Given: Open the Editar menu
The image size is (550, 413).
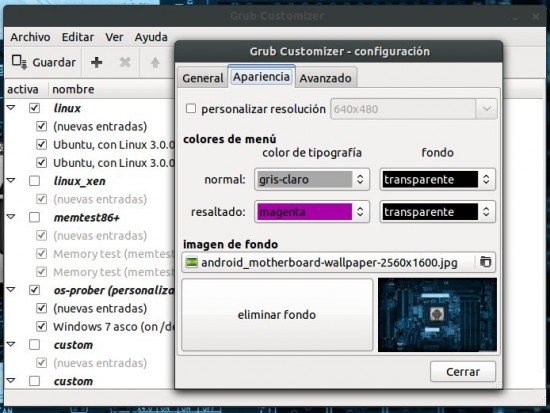Looking at the screenshot, I should click(78, 37).
